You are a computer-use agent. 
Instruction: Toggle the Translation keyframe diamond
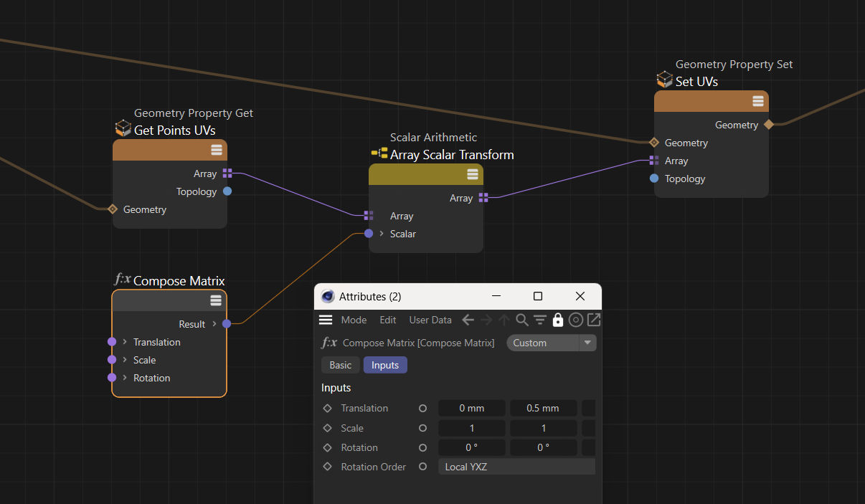click(x=328, y=408)
